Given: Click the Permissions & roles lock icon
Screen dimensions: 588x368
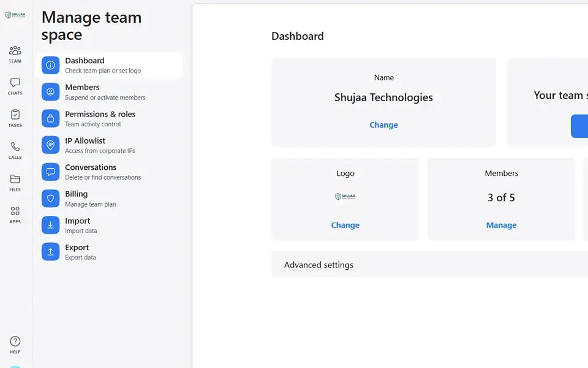Looking at the screenshot, I should (x=51, y=118).
